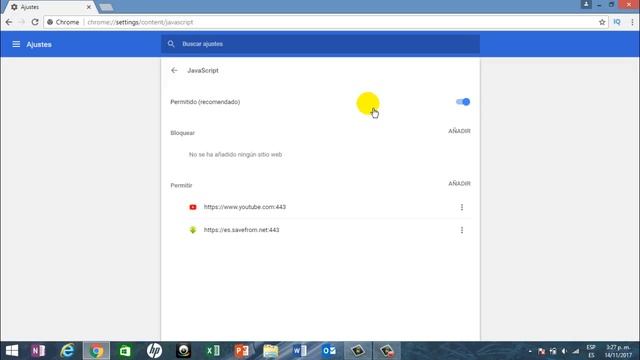
Task: Open Internet Explorer from taskbar
Action: (67, 351)
